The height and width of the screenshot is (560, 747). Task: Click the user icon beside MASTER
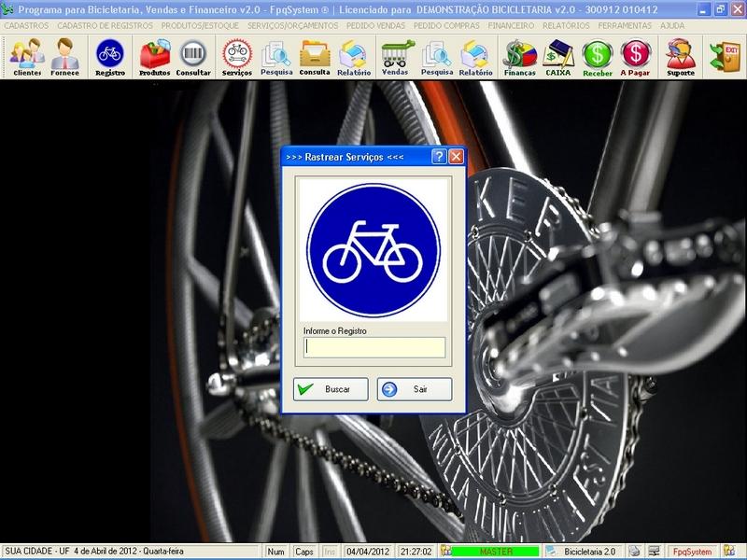click(x=445, y=551)
